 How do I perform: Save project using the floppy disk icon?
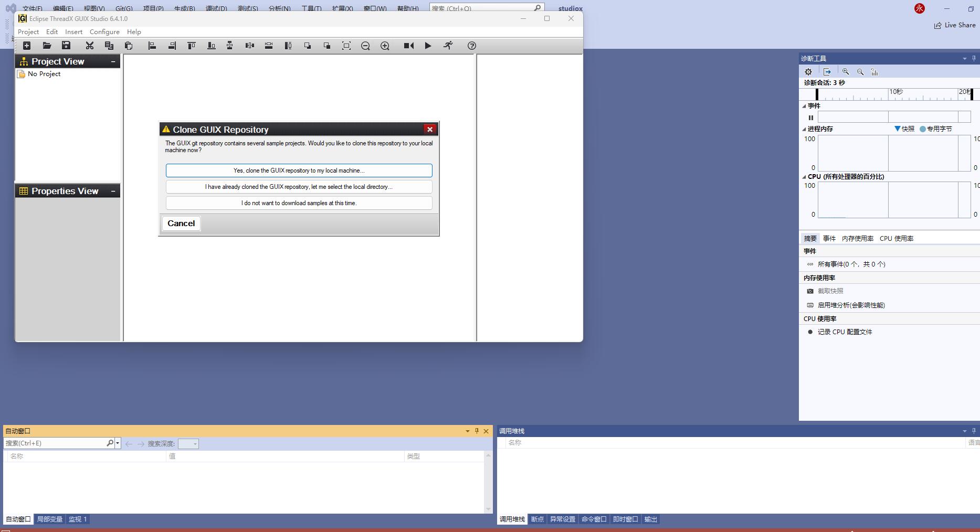(x=66, y=46)
